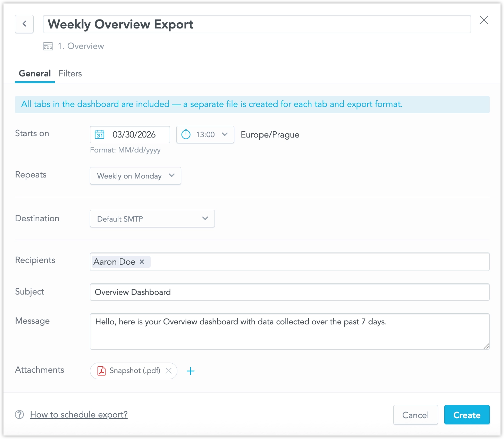Click the question mark help icon
The height and width of the screenshot is (439, 504).
(x=19, y=414)
